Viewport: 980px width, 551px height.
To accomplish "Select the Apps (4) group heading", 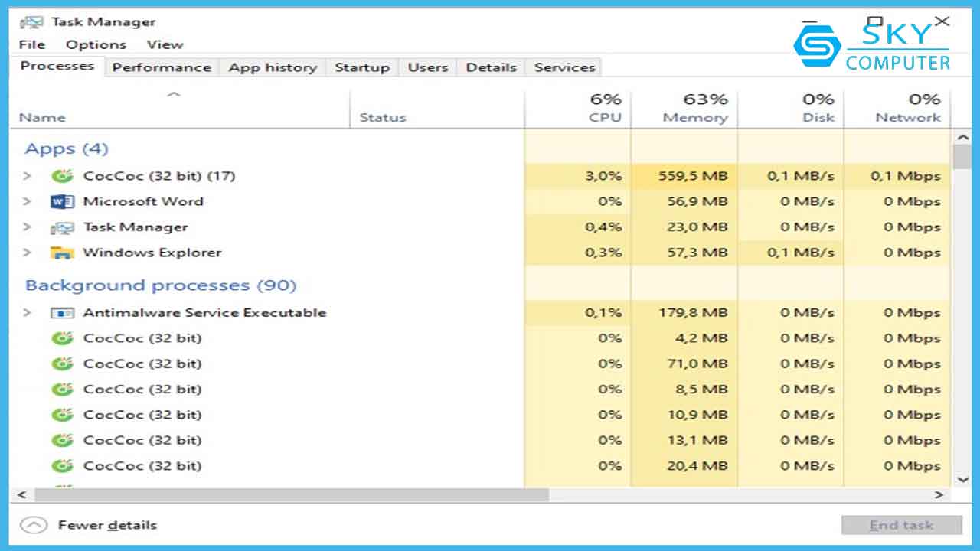I will pyautogui.click(x=67, y=148).
